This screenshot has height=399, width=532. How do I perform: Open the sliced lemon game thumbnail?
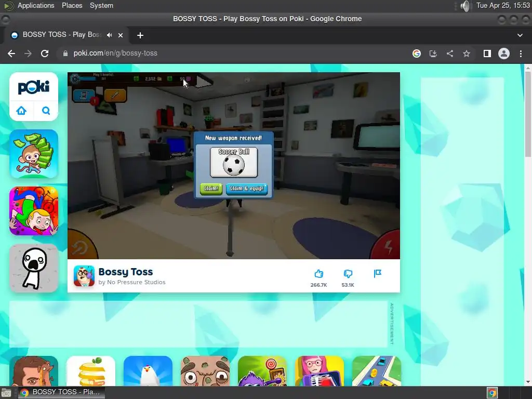(91, 371)
